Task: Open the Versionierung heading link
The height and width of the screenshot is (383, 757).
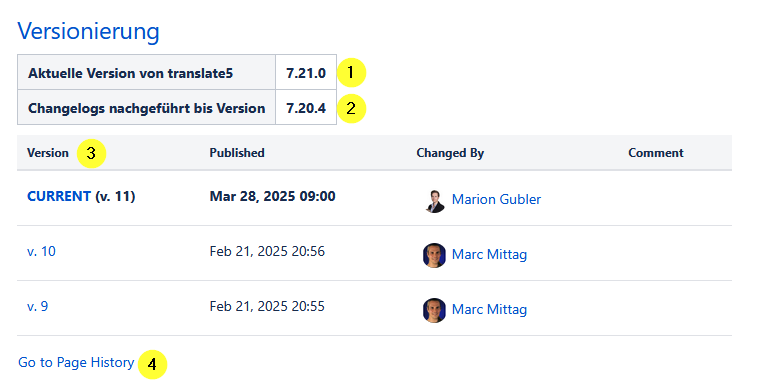Action: coord(88,31)
